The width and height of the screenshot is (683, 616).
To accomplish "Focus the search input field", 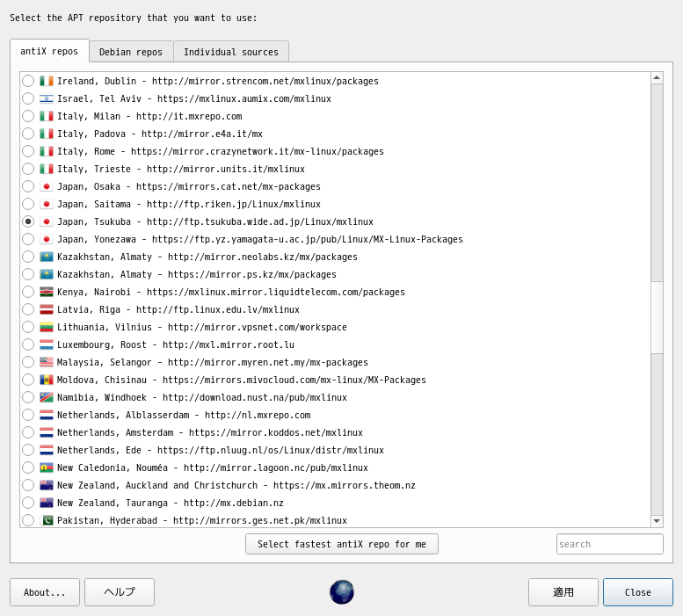I will [x=610, y=544].
